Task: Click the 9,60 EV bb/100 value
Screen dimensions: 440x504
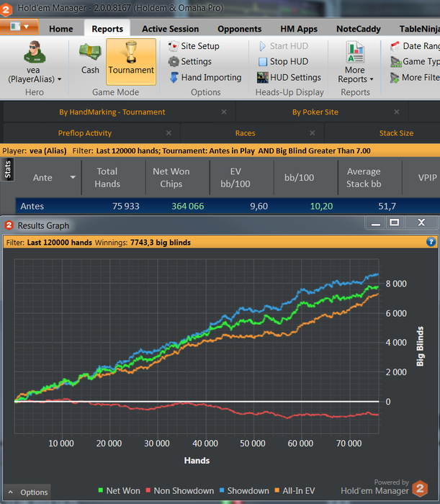Action: [x=259, y=207]
